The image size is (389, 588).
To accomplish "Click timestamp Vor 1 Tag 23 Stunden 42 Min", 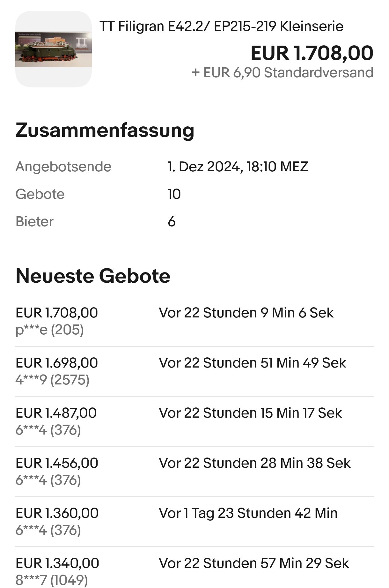I will 248,513.
